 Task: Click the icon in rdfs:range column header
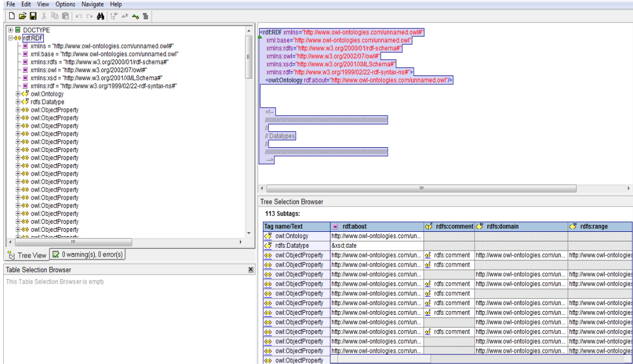point(573,226)
